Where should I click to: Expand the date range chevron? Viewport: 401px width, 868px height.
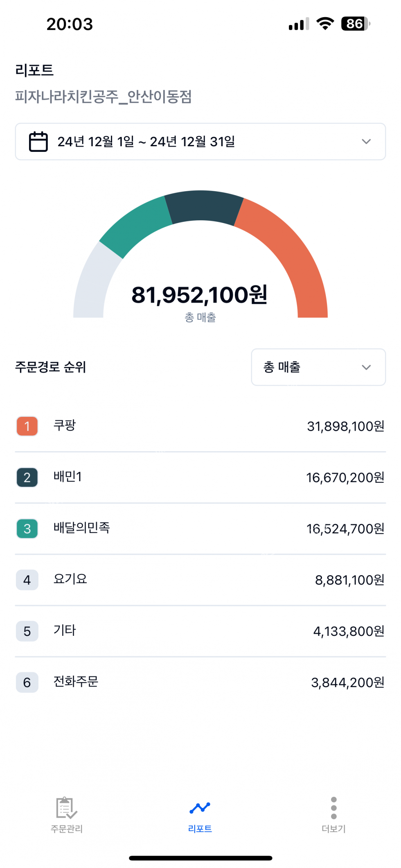tap(366, 142)
